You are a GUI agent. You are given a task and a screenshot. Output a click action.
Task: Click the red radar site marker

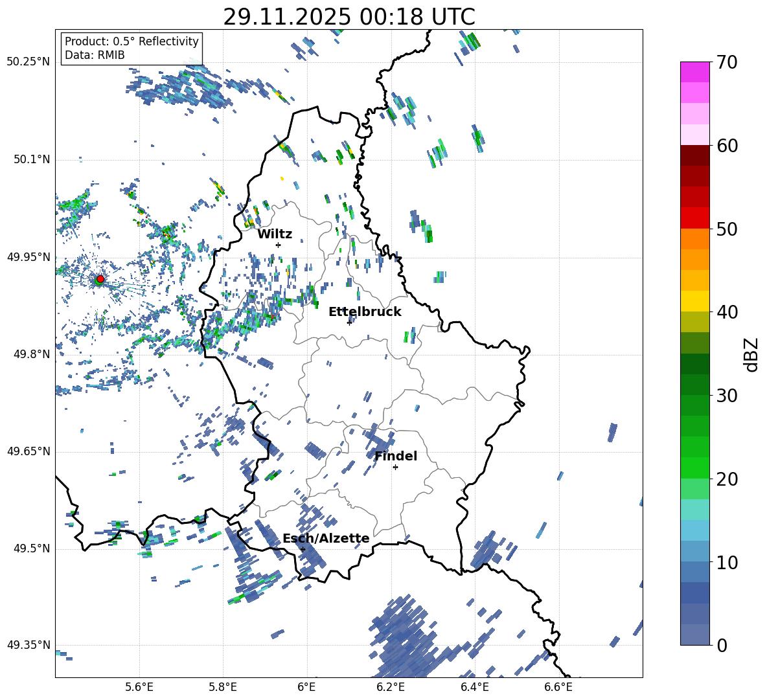click(x=100, y=278)
